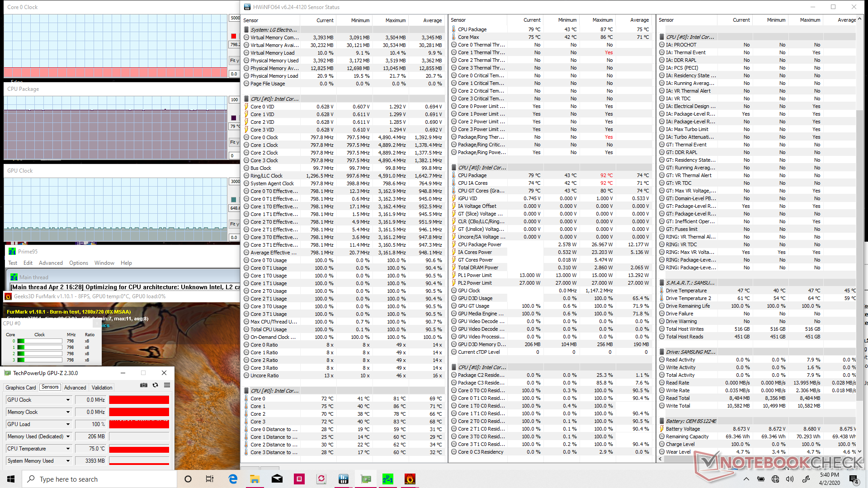868x488 pixels.
Task: Click the GPU-Z screenshot camera icon
Action: pos(143,385)
